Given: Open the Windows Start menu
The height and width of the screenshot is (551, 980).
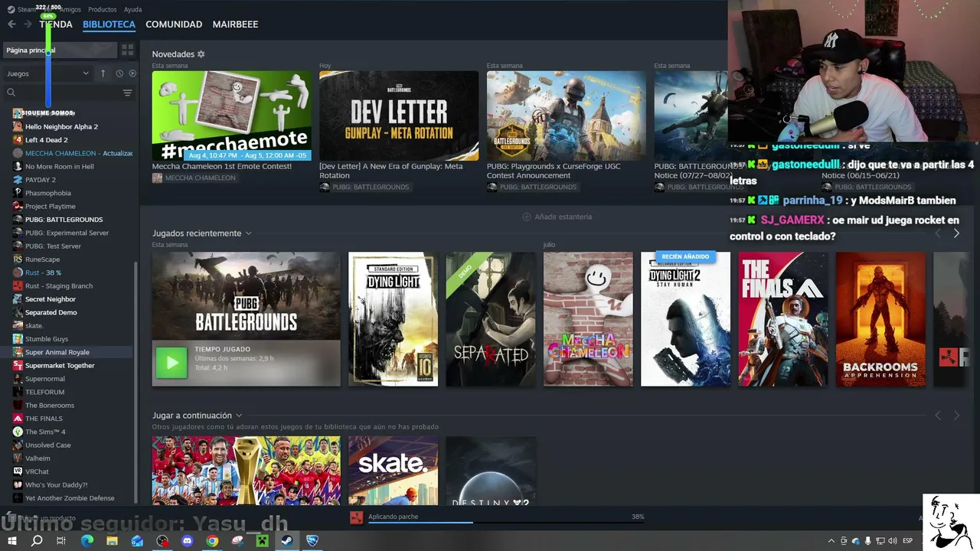Looking at the screenshot, I should click(x=11, y=541).
